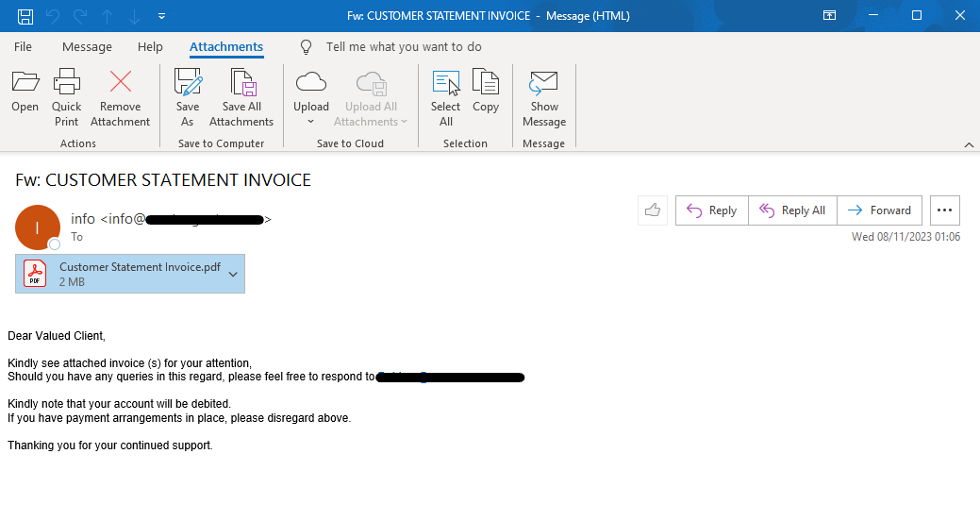Click Thanking you for your continued support
The width and height of the screenshot is (980, 521).
click(110, 445)
